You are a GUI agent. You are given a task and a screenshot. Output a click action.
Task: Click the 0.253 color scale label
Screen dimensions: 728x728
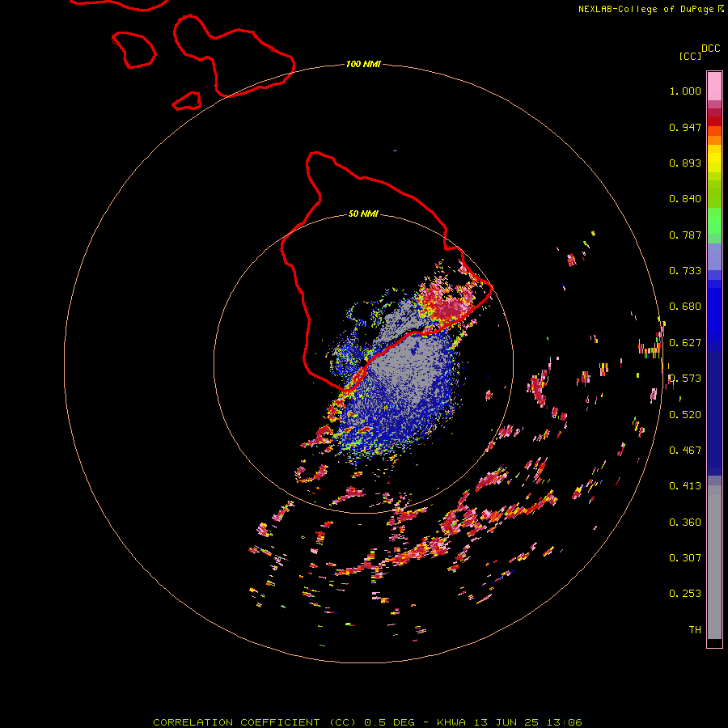pyautogui.click(x=685, y=594)
